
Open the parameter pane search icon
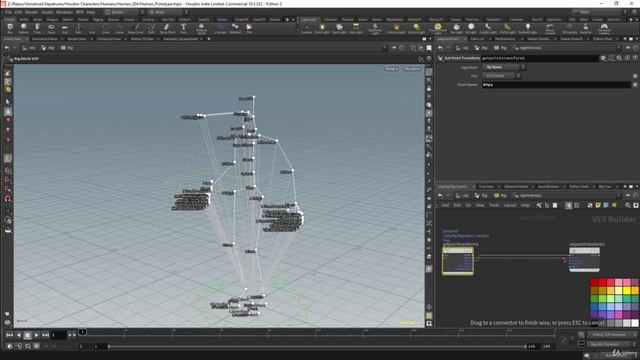[619, 58]
